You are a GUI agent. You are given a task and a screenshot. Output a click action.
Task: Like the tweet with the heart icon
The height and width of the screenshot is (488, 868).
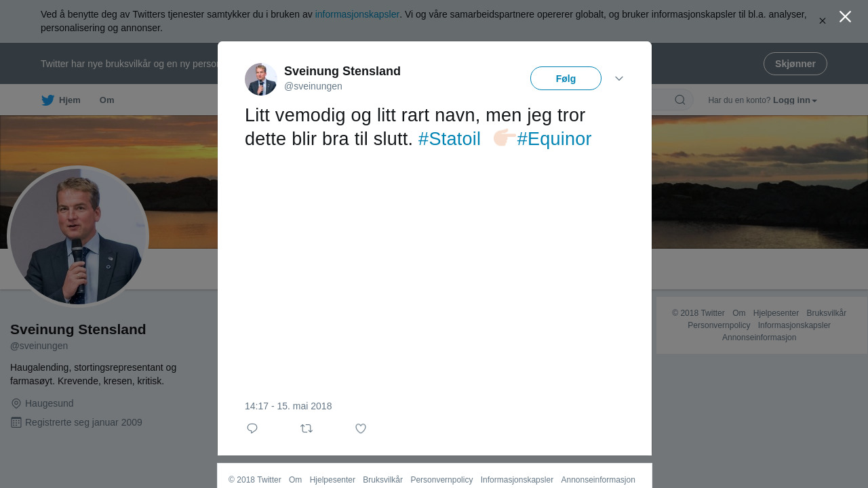click(361, 428)
